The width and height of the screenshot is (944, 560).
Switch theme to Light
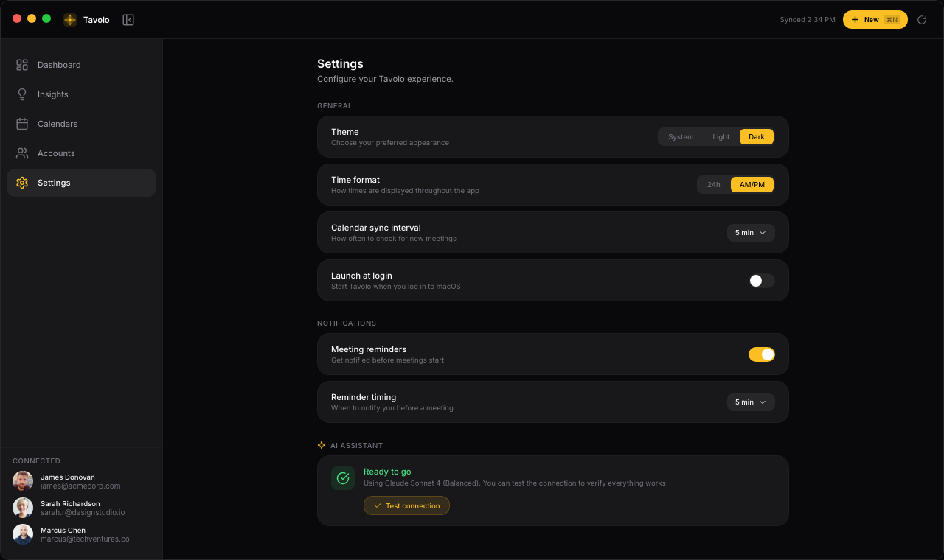(721, 137)
